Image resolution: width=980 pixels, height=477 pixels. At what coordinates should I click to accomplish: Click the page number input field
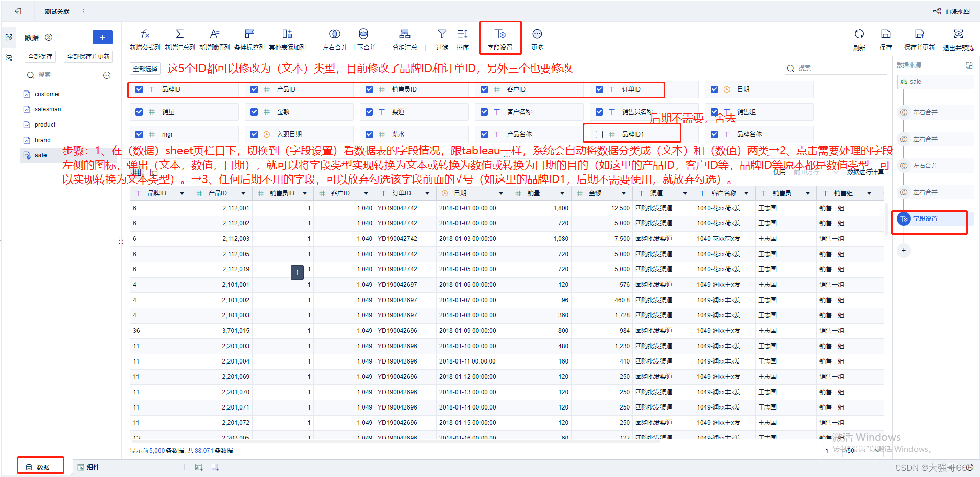point(833,451)
